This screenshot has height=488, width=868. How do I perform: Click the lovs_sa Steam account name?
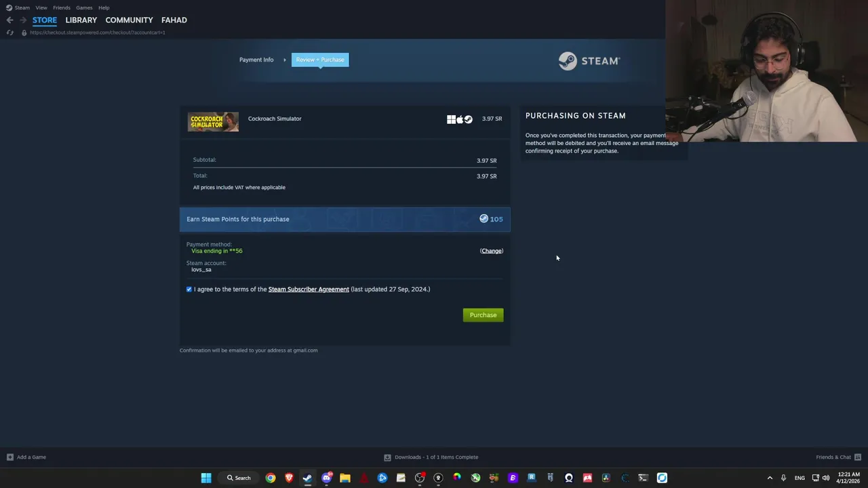[x=201, y=270]
